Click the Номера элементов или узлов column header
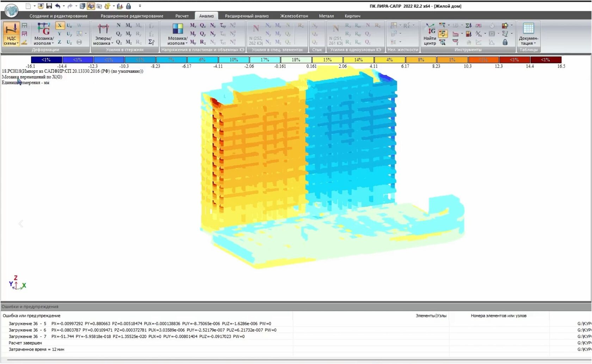Viewport: 592px width, 364px height. pyautogui.click(x=499, y=316)
